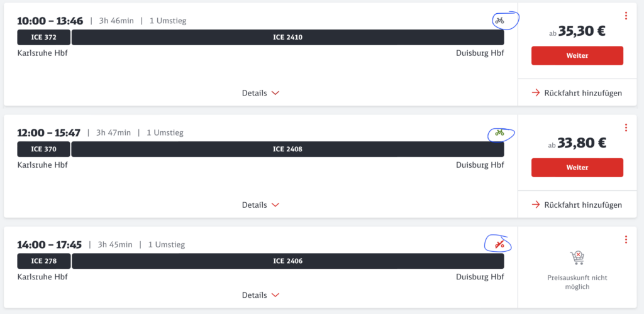Click Weiter for the 35,30 € fare

(577, 56)
